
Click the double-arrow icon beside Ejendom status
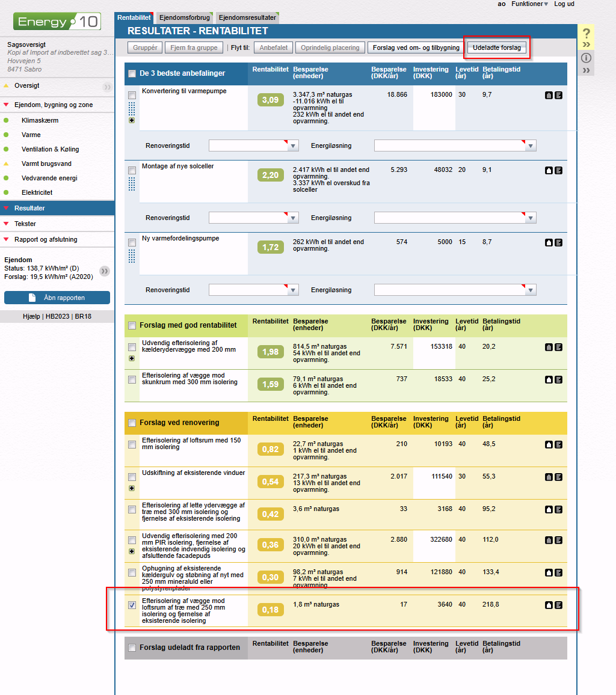pyautogui.click(x=105, y=271)
